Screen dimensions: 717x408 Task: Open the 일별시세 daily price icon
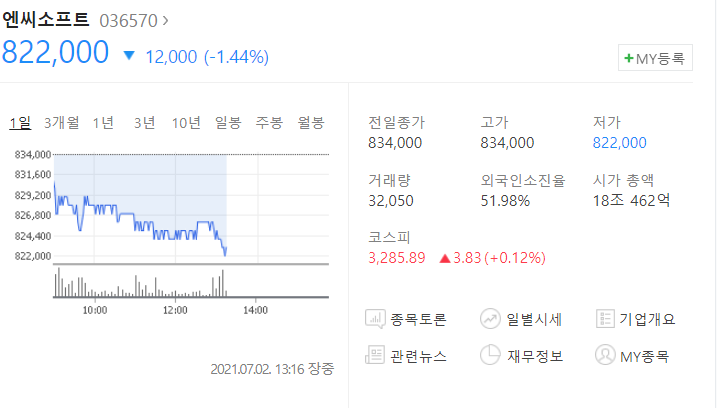[490, 319]
